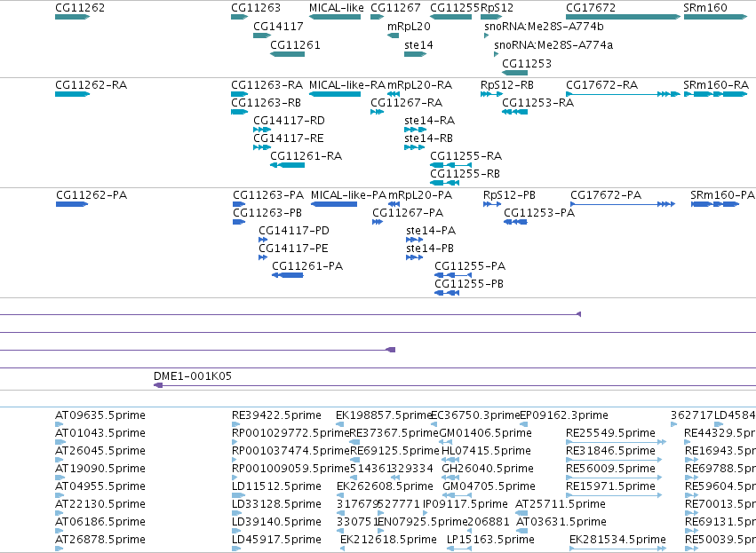Click the MICAL-like-RA transcript label

(x=347, y=85)
